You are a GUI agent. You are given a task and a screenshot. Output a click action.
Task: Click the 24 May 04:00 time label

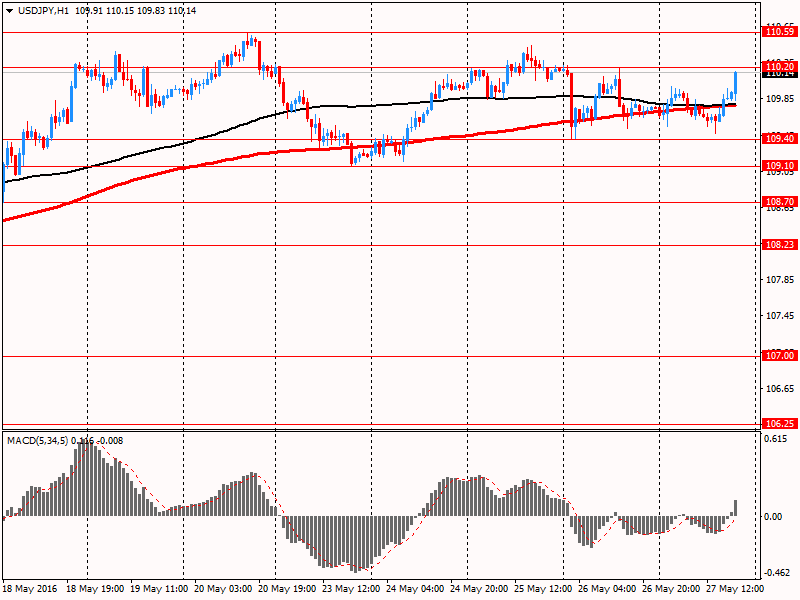point(415,589)
